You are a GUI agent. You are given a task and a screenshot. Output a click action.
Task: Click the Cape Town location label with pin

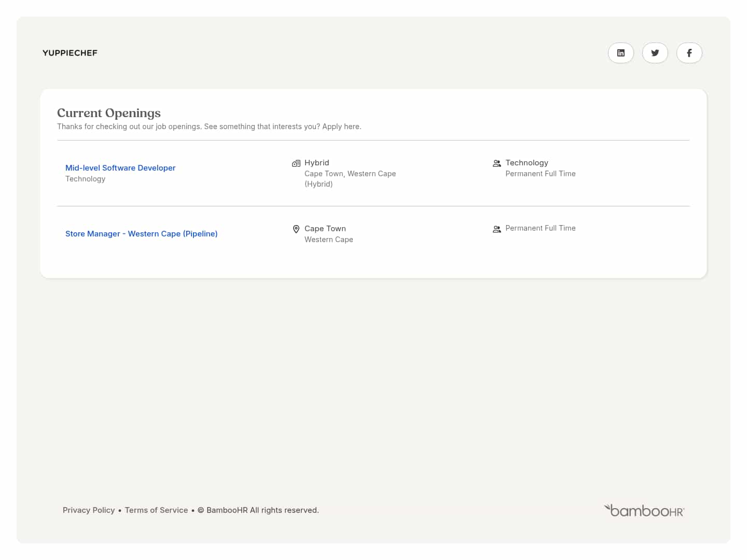pyautogui.click(x=325, y=229)
